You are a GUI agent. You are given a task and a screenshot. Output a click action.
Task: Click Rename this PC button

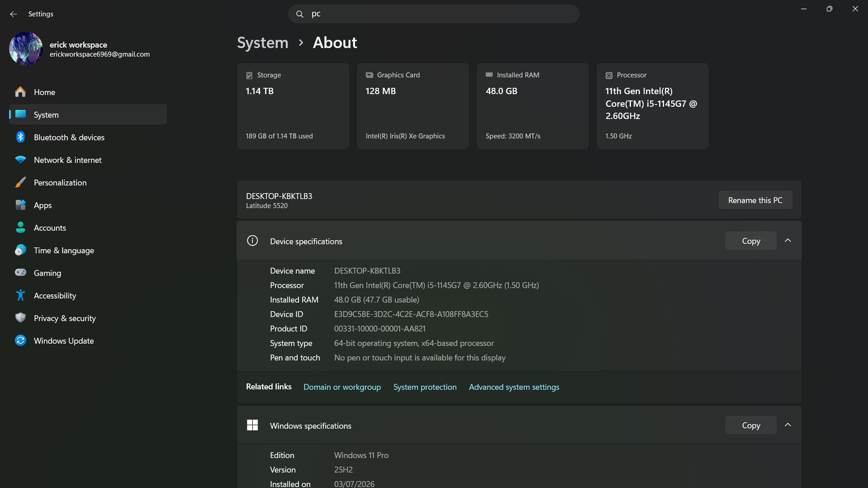pos(755,200)
